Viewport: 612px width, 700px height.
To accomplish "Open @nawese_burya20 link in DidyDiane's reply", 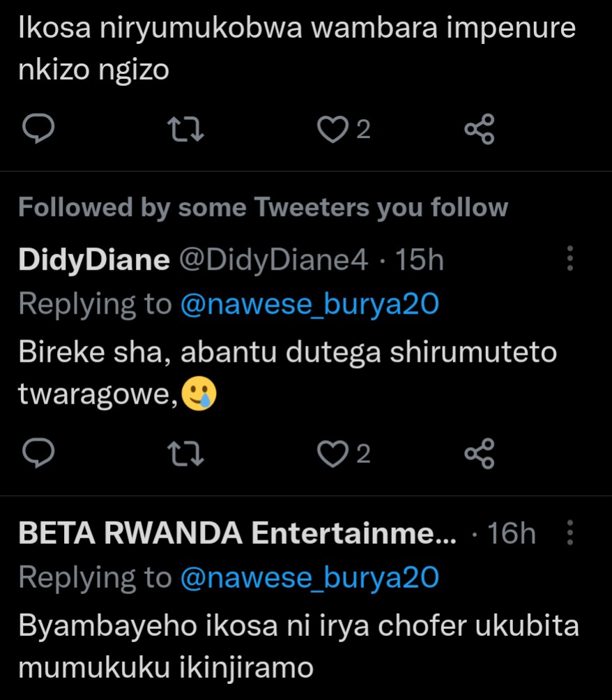I will (x=309, y=304).
